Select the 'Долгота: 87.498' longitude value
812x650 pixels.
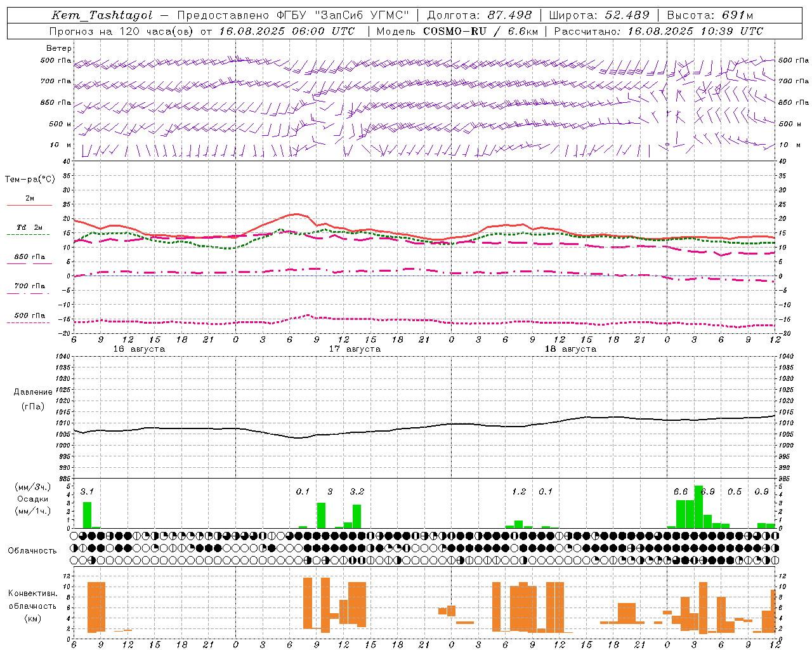click(x=480, y=16)
